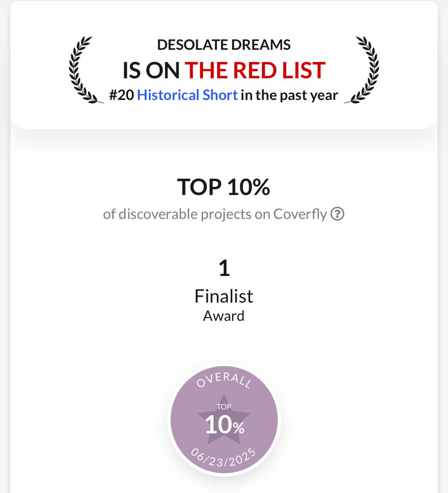The width and height of the screenshot is (448, 493).
Task: Click 'in the past year' text
Action: coord(289,95)
